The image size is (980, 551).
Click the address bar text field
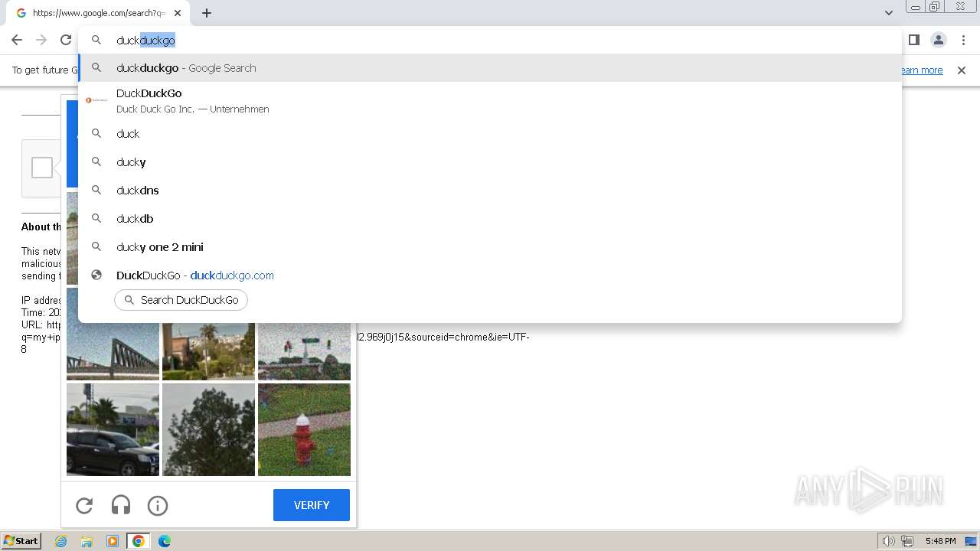490,40
